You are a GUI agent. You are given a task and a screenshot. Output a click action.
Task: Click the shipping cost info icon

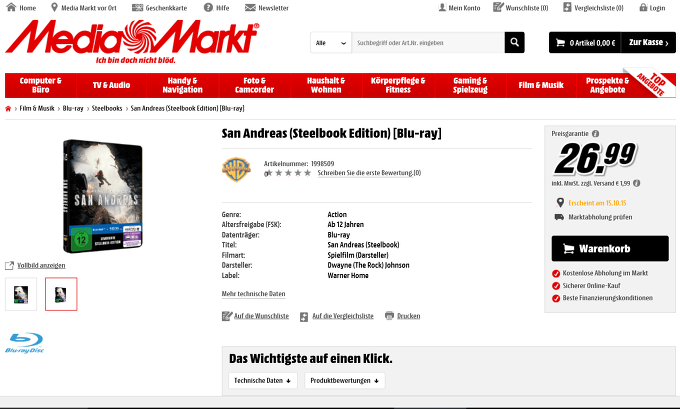click(x=636, y=183)
